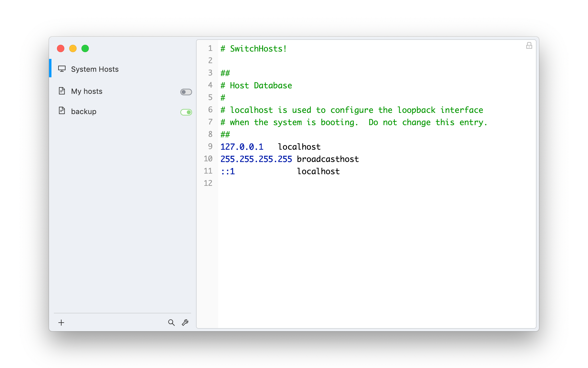
Task: Select the backup hosts entry
Action: click(84, 112)
